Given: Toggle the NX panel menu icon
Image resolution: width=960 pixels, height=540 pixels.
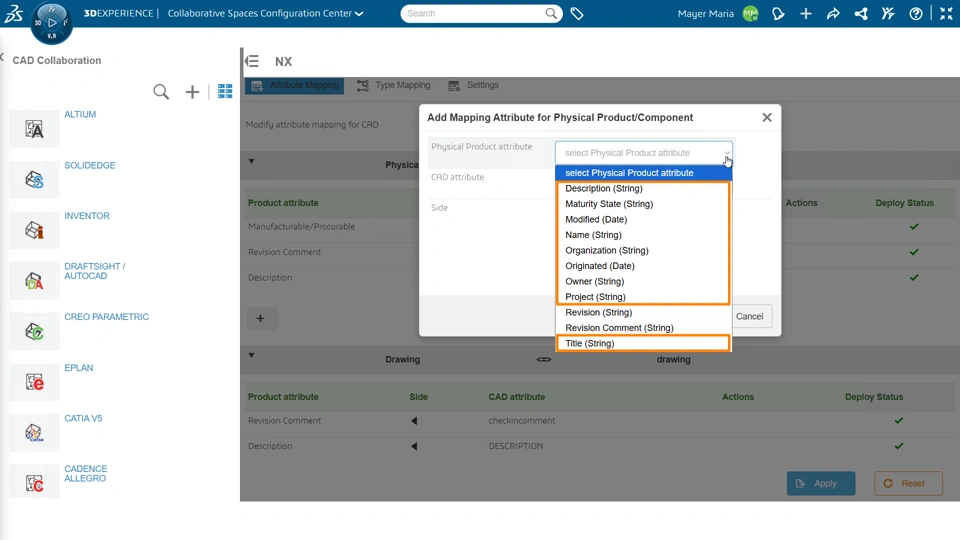Looking at the screenshot, I should 252,61.
